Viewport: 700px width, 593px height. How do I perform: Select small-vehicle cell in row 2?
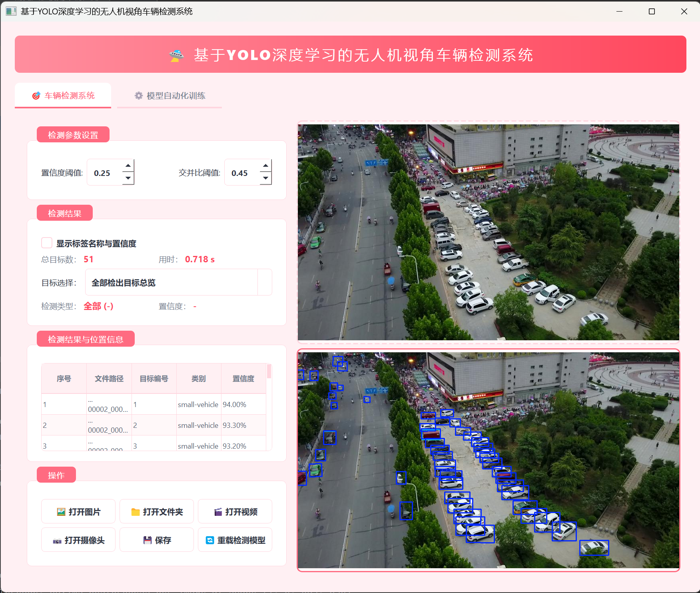click(x=199, y=425)
